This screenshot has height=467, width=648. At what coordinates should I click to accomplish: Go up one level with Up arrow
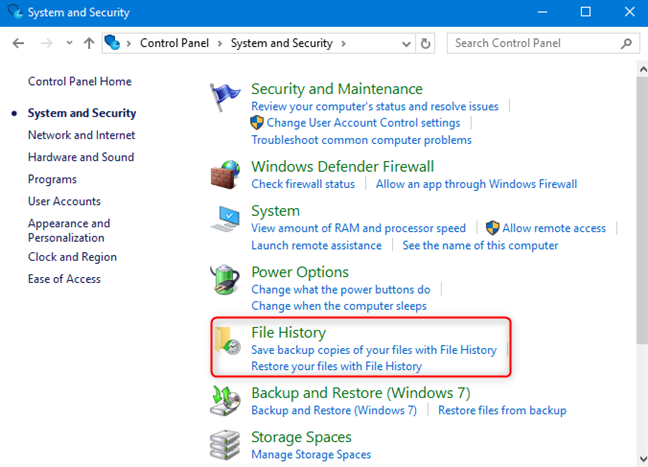(89, 43)
